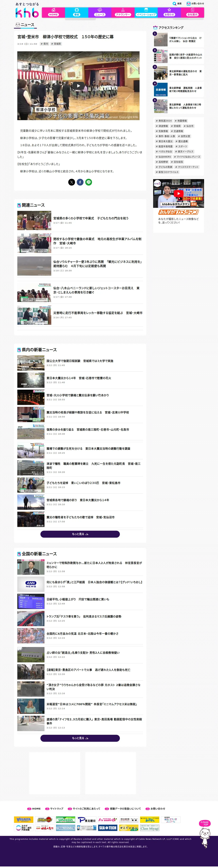The image size is (218, 868).
Task: Open the 会社案内 navigation menu
Action: pyautogui.click(x=192, y=12)
